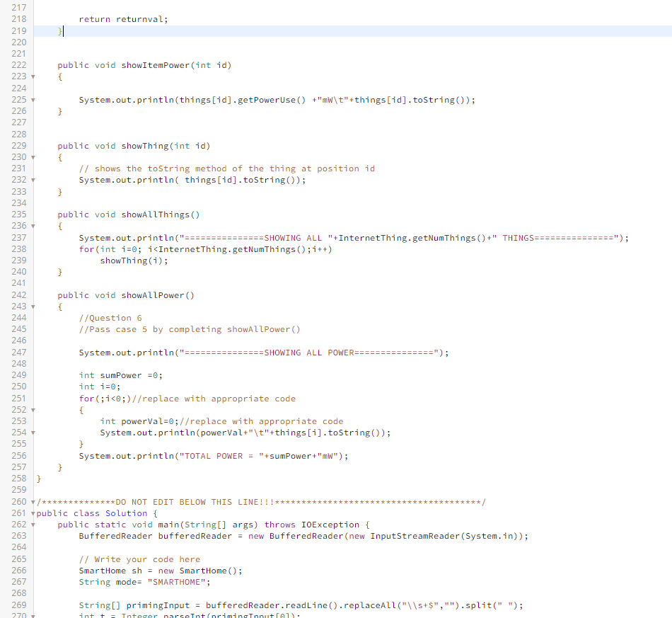
Task: Click line number 251 in the gutter
Action: (19, 399)
